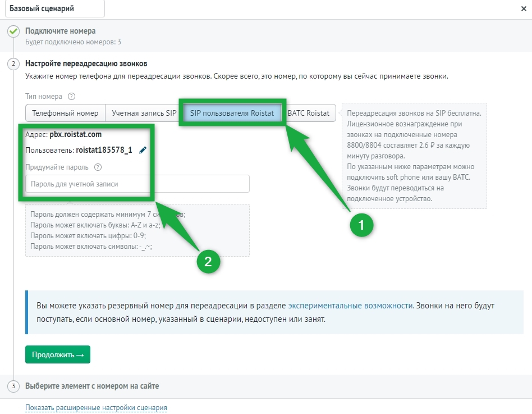This screenshot has height=414, width=532.
Task: Click the step 3 number circle
Action: click(x=13, y=386)
